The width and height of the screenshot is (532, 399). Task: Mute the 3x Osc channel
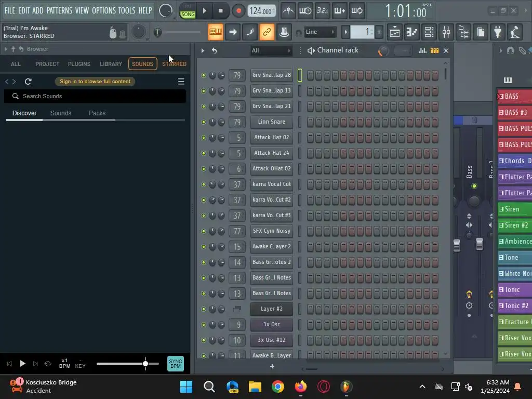tap(204, 325)
